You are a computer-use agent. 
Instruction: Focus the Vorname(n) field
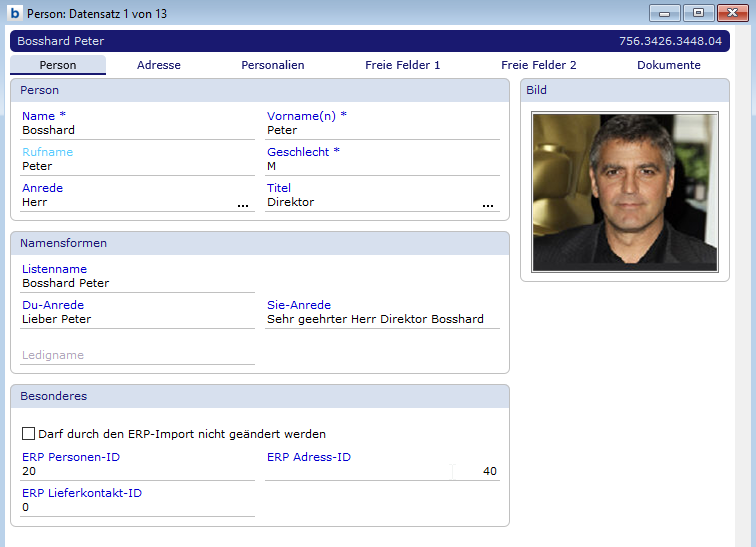click(382, 130)
